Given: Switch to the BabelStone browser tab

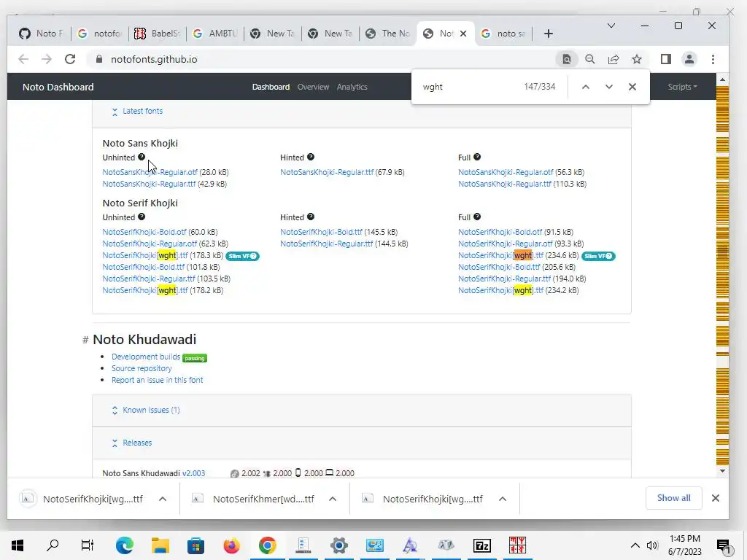Looking at the screenshot, I should tap(158, 34).
